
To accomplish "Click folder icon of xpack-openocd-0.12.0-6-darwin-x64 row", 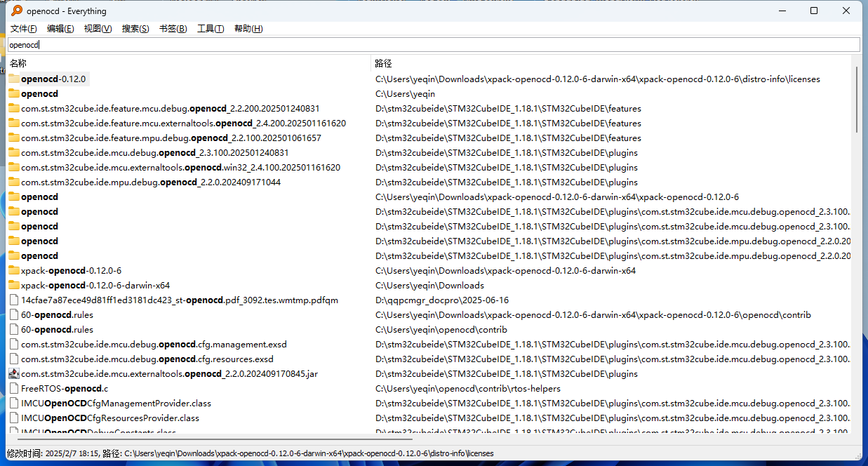I will (14, 285).
